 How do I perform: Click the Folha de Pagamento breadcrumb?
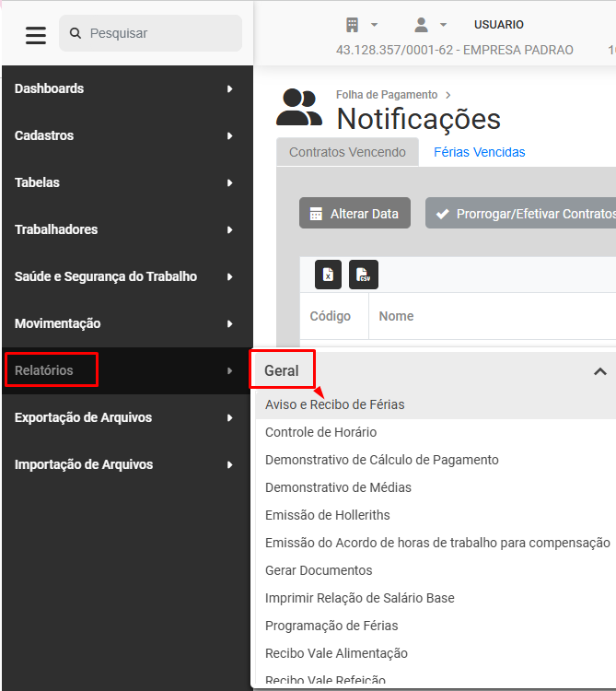tap(387, 95)
